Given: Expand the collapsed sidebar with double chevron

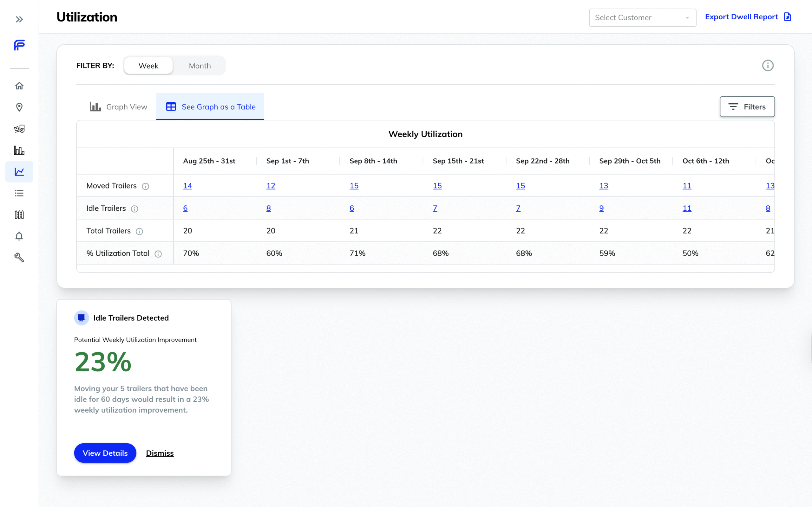Looking at the screenshot, I should 19,19.
